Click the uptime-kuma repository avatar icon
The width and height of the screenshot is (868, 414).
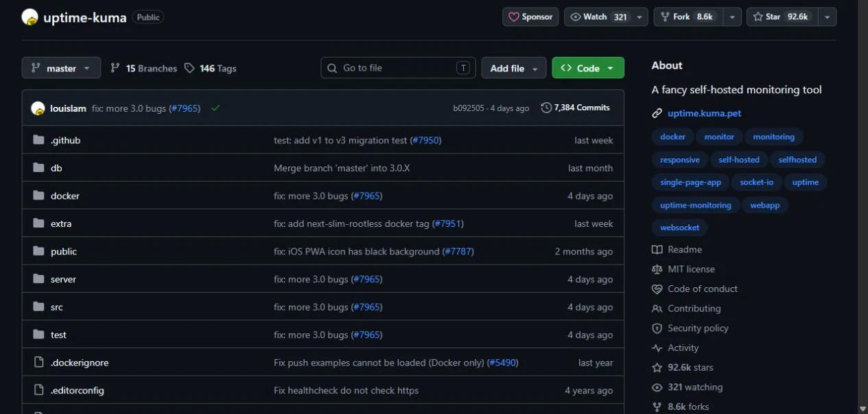30,17
